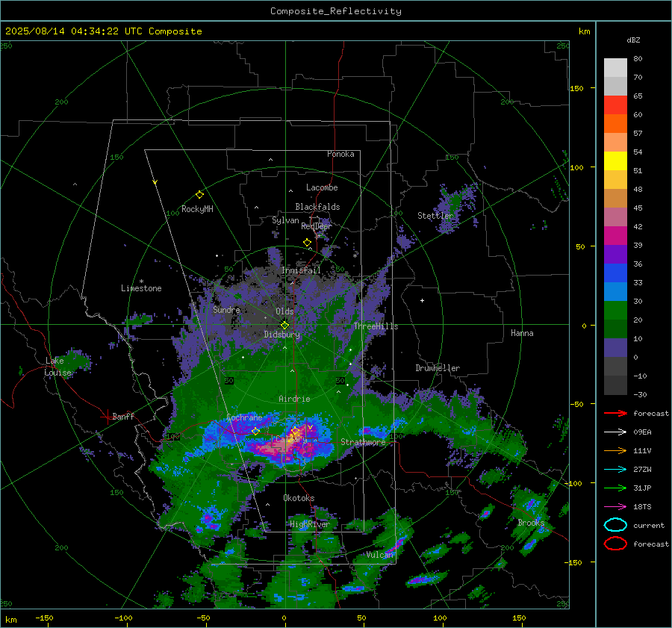672x628 pixels.
Task: Select the 65 dBZ red color swatch
Action: pyautogui.click(x=615, y=105)
